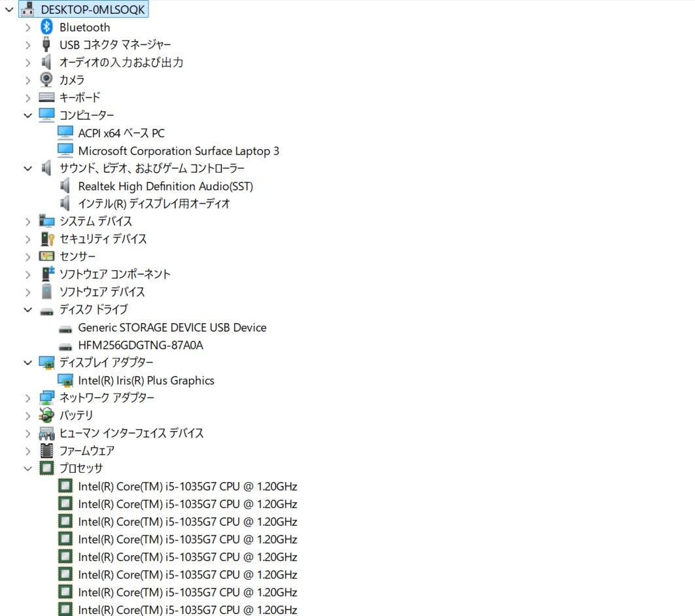Image resolution: width=695 pixels, height=616 pixels.
Task: Click the バッテリ battery icon
Action: point(46,415)
